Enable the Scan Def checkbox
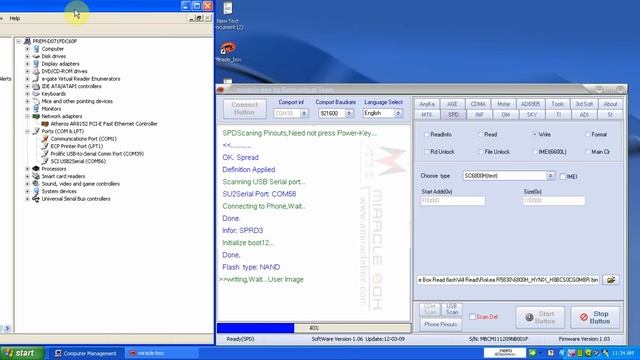This screenshot has width=640, height=360. click(472, 317)
